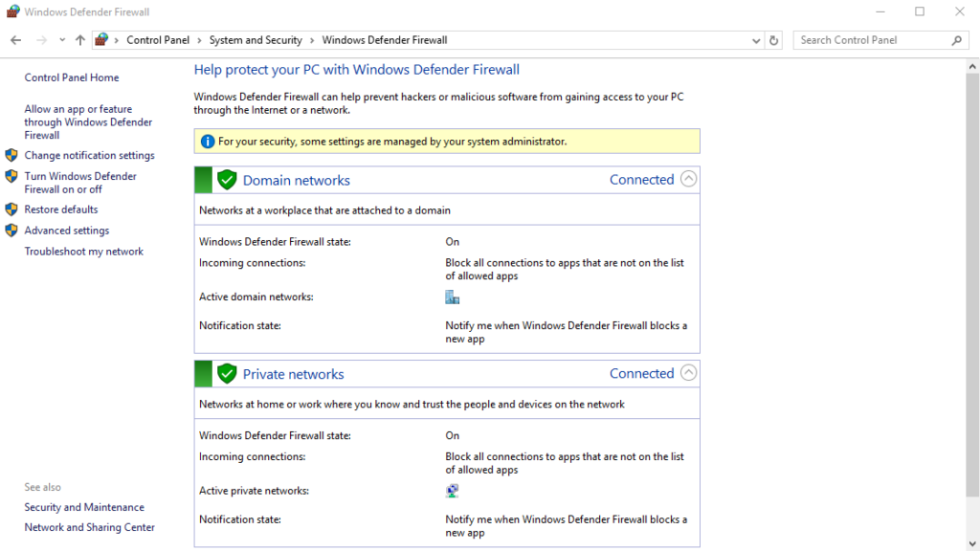This screenshot has width=980, height=551.
Task: Open Turn Windows Defender Firewall on or off
Action: pyautogui.click(x=80, y=183)
